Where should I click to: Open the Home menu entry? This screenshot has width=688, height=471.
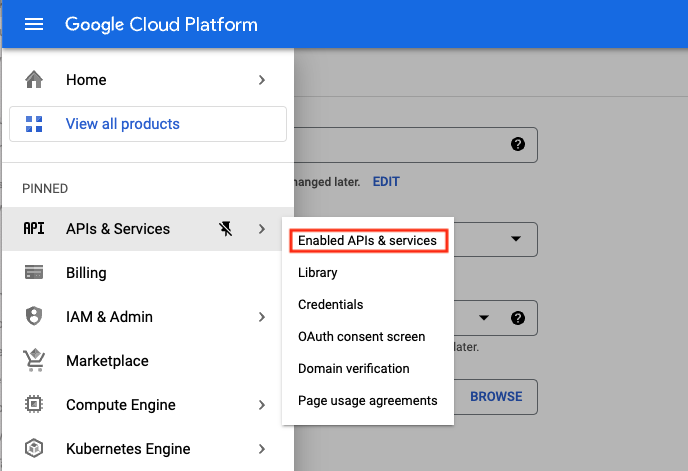click(148, 80)
